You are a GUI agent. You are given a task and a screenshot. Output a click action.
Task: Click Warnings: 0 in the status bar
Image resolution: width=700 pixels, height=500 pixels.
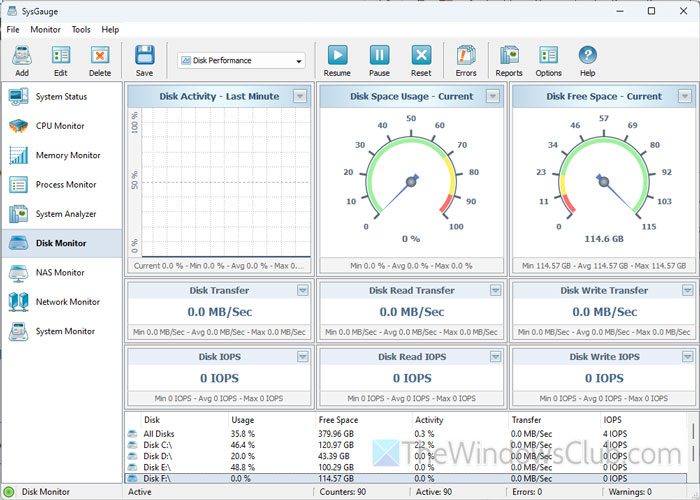click(x=630, y=492)
